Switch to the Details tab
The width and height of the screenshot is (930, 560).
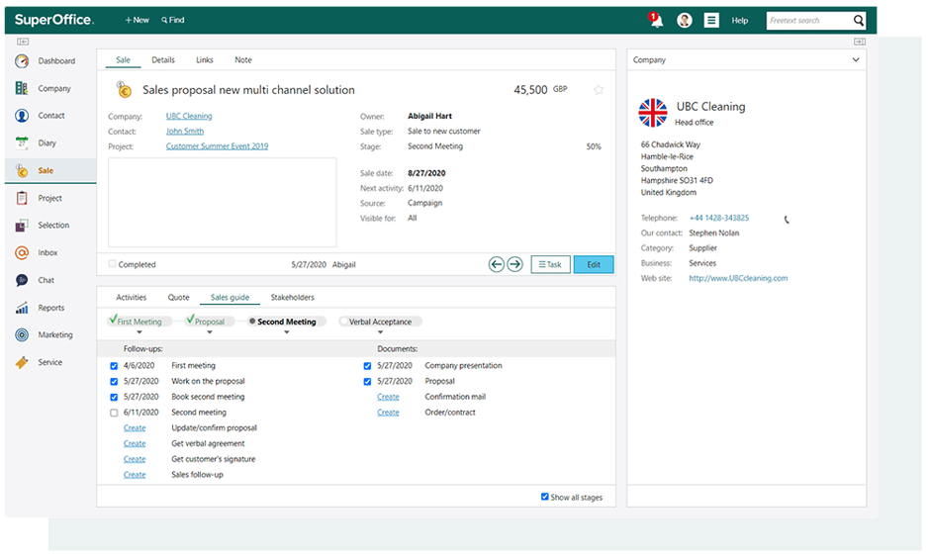[x=163, y=60]
